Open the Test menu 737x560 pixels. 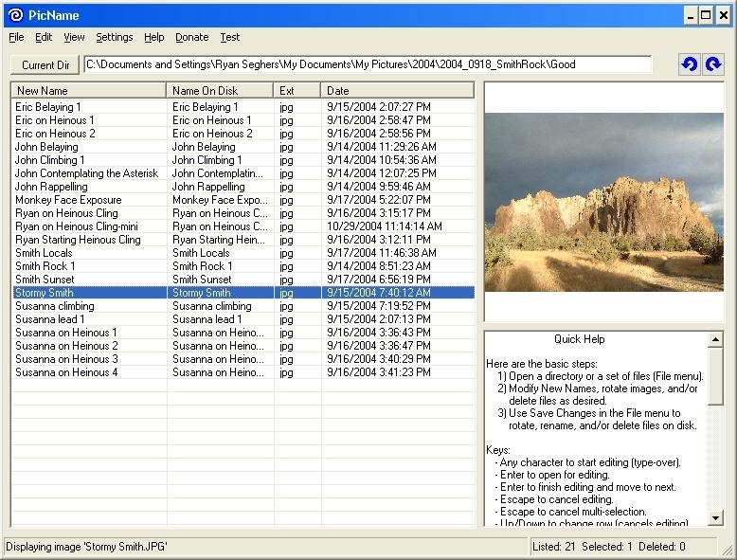230,37
